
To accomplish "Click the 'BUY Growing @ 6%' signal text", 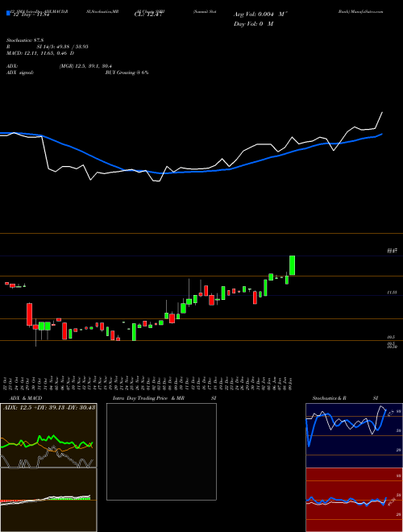I will coord(127,73).
